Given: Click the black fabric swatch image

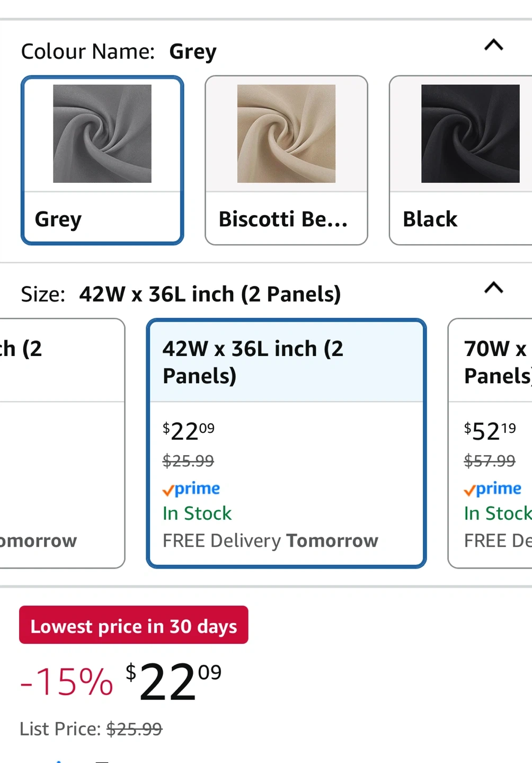Looking at the screenshot, I should click(x=470, y=134).
